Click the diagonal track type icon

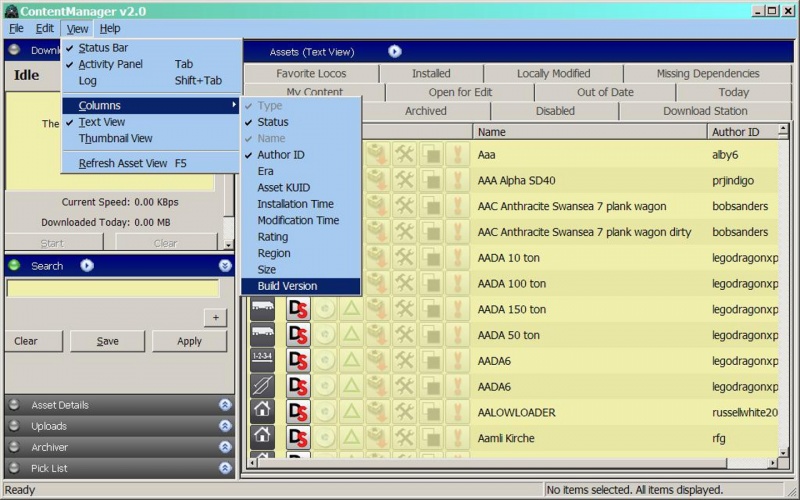[262, 386]
